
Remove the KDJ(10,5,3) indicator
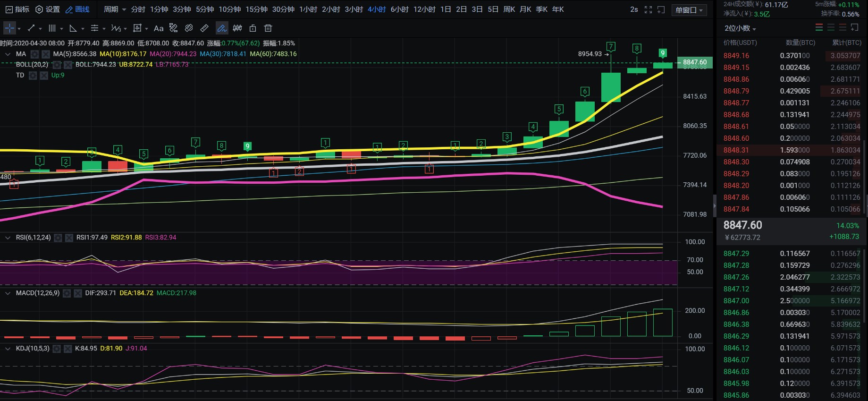[x=68, y=349]
